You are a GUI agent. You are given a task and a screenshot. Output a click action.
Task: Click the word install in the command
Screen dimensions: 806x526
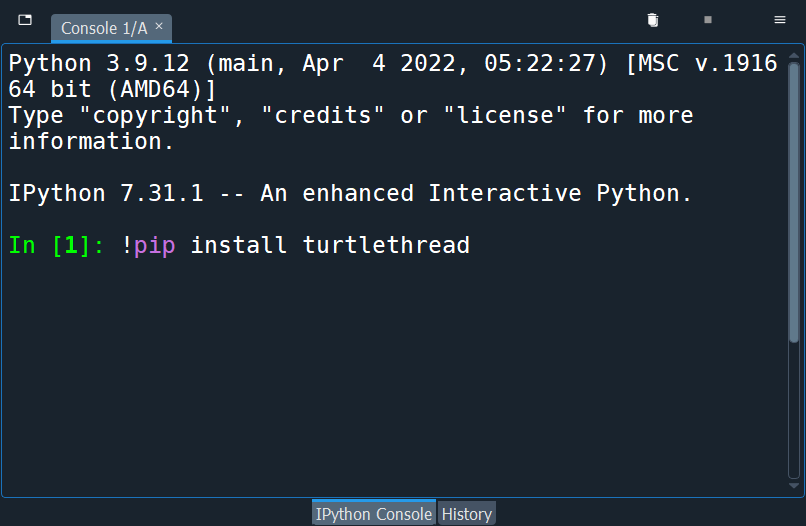[x=239, y=245]
